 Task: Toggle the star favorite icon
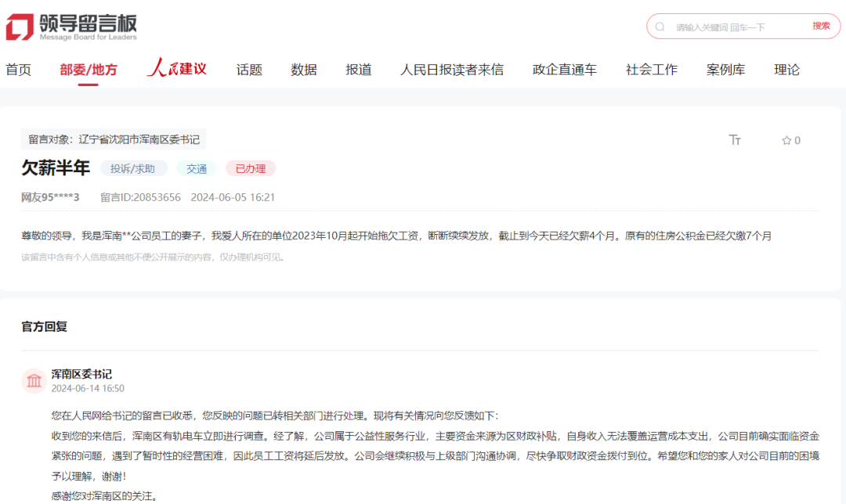786,141
